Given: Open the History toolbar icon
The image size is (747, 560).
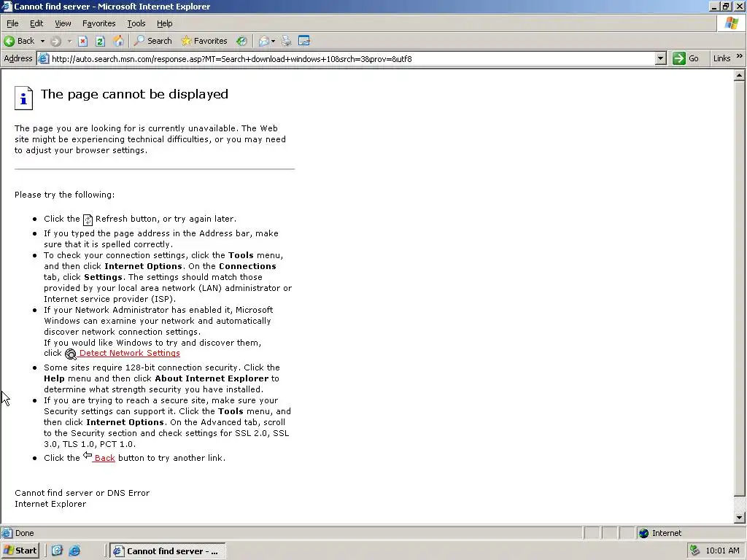Looking at the screenshot, I should tap(241, 41).
